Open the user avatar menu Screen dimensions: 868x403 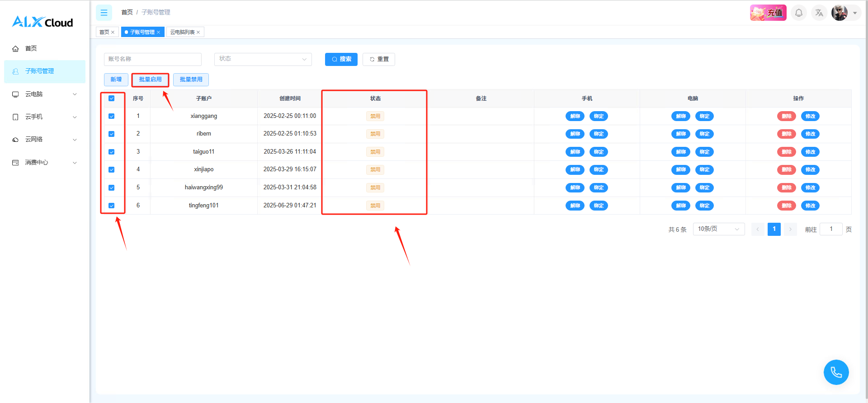click(840, 13)
